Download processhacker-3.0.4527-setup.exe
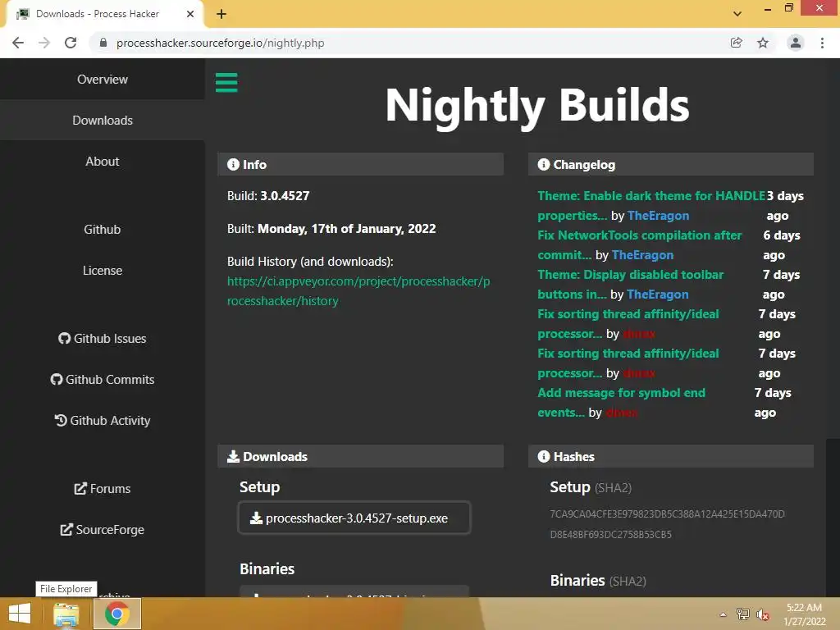Viewport: 840px width, 630px height. pyautogui.click(x=354, y=518)
